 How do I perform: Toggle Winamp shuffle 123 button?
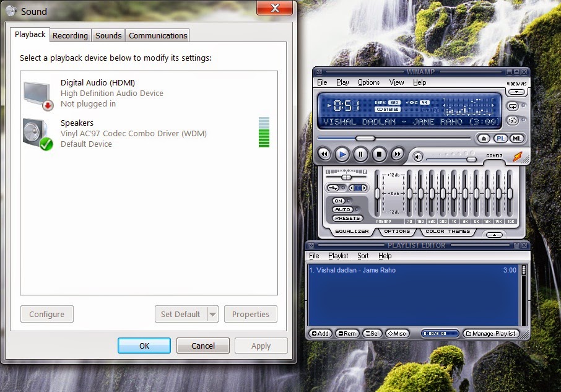pyautogui.click(x=513, y=121)
